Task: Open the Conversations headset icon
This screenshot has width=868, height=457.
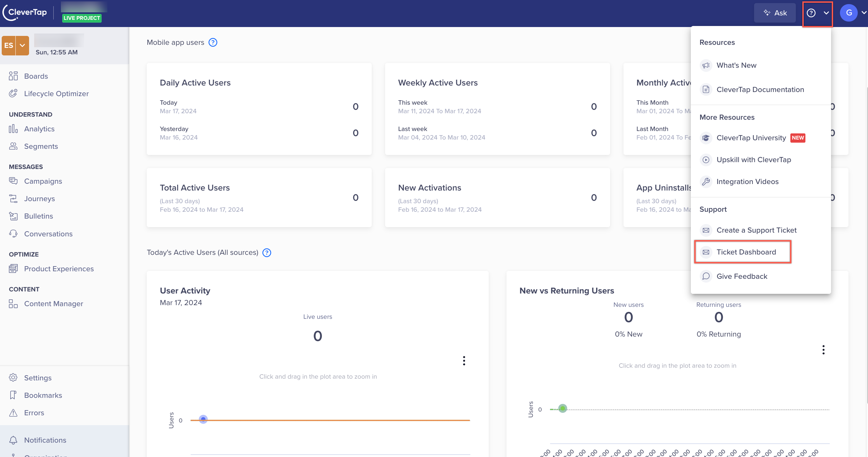Action: pos(13,234)
